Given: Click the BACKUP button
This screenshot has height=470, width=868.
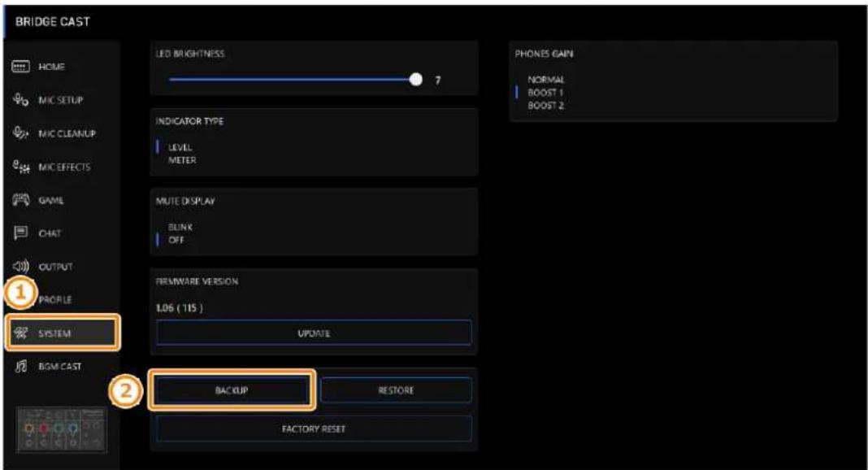Looking at the screenshot, I should point(232,390).
